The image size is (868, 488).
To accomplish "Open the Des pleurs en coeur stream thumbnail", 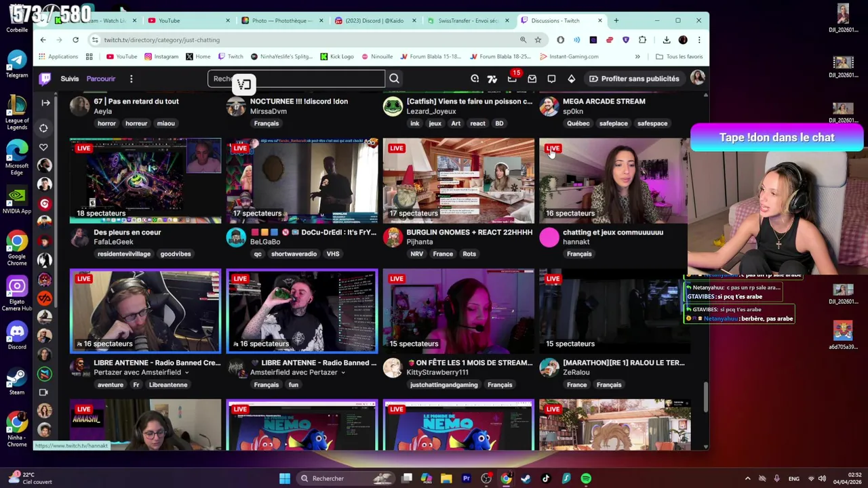I will click(x=145, y=181).
